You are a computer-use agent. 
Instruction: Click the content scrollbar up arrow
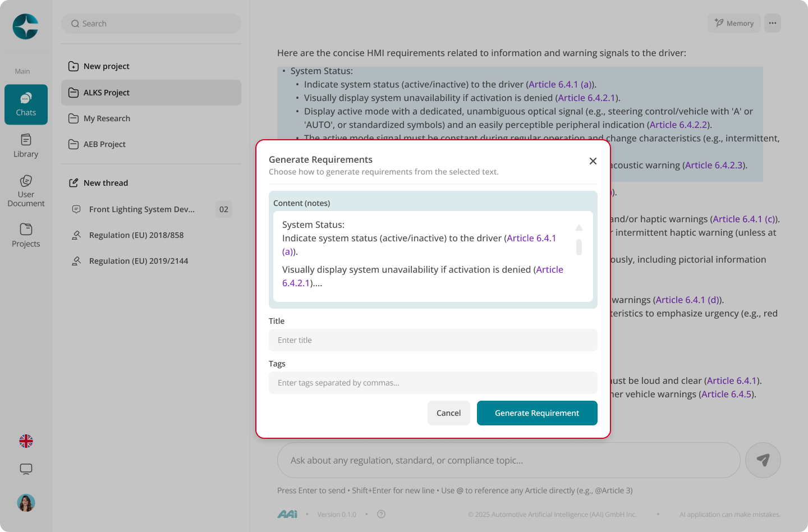[579, 228]
